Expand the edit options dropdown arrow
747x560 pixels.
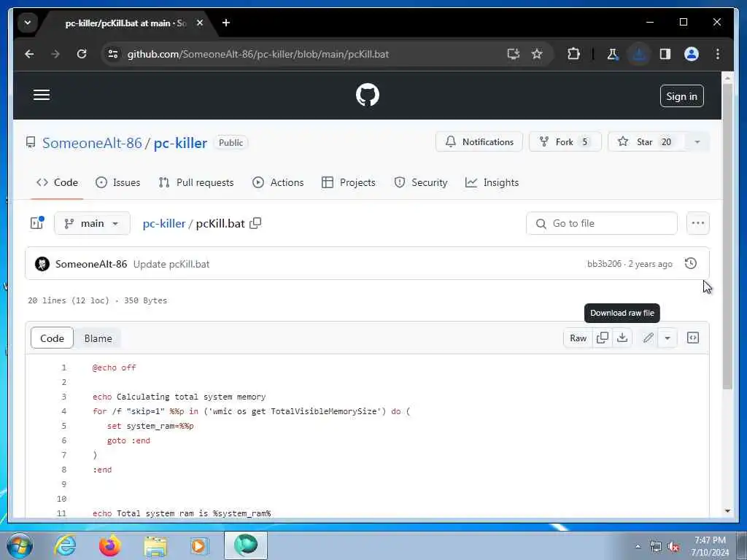pyautogui.click(x=667, y=338)
